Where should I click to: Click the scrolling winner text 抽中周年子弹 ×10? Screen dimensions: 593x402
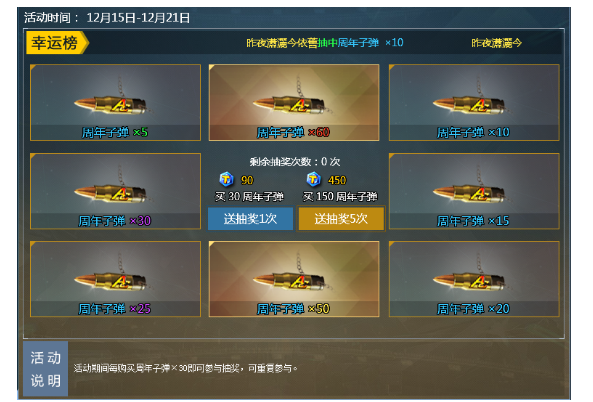click(x=360, y=43)
